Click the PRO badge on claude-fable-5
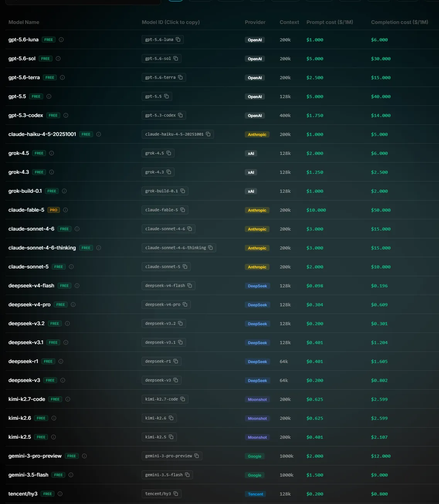Image resolution: width=439 pixels, height=504 pixels. (54, 210)
